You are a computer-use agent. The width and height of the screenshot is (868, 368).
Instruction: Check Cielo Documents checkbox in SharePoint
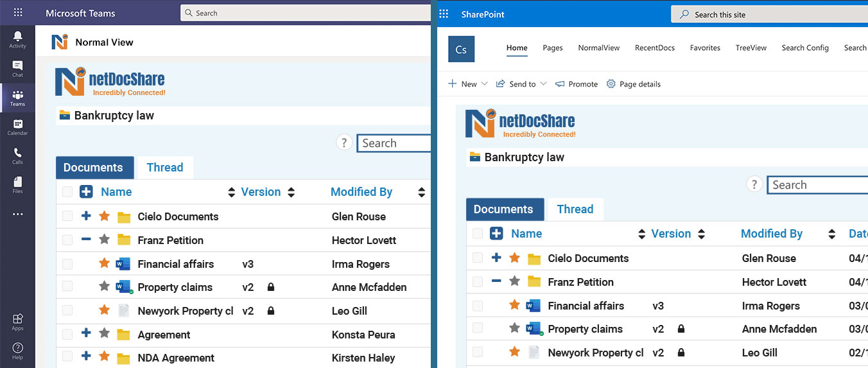[x=478, y=258]
